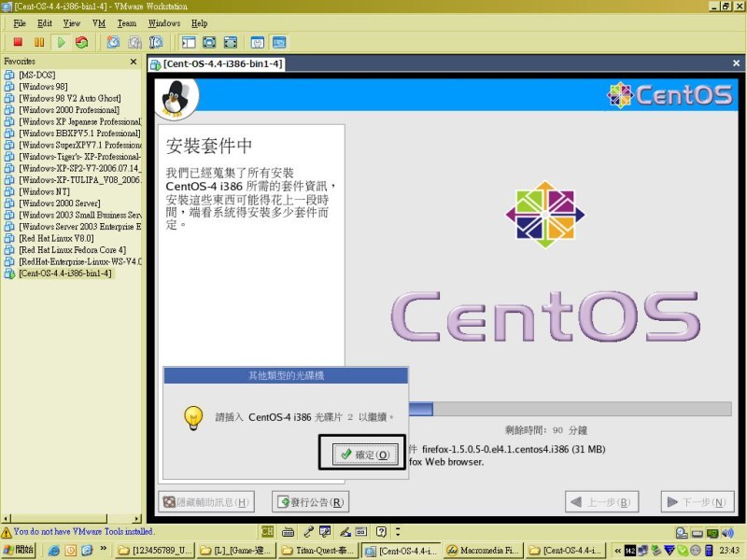The height and width of the screenshot is (560, 747).
Task: Click Favorites scrollbar right arrow
Action: (x=137, y=519)
